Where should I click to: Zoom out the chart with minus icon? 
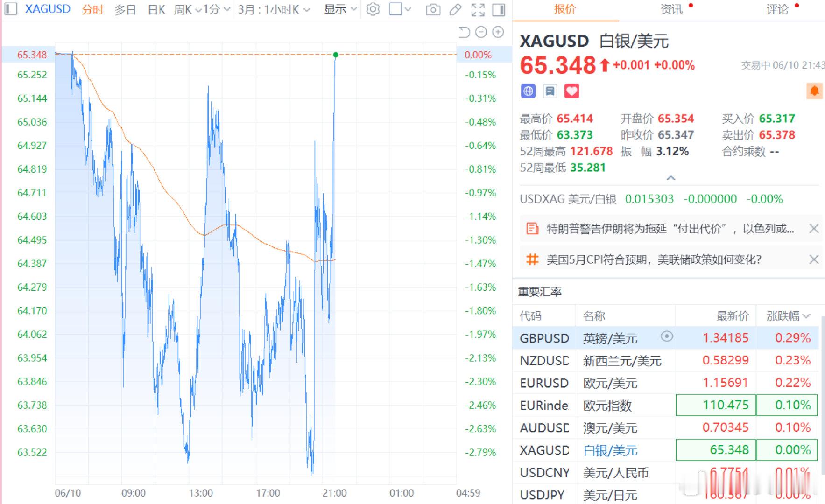(x=481, y=32)
